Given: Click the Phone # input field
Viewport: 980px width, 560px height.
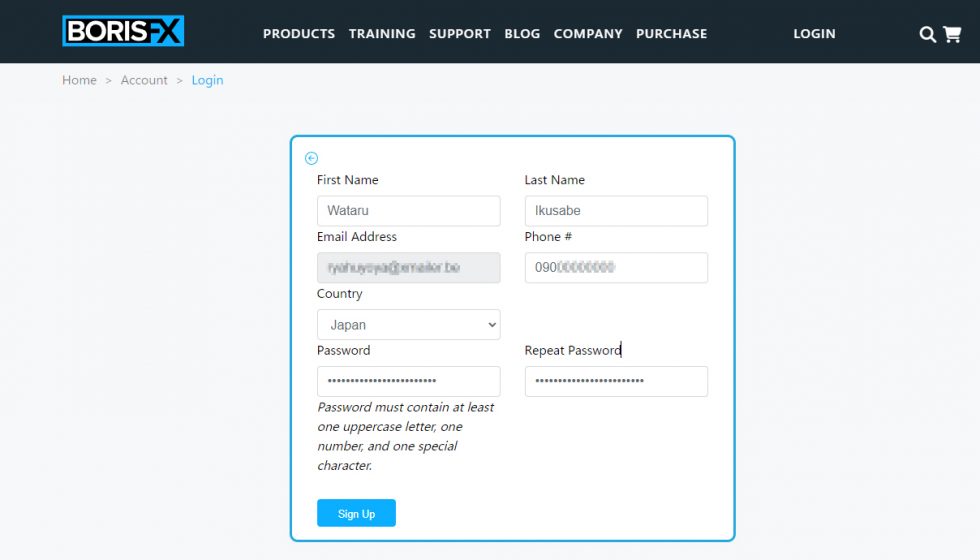Looking at the screenshot, I should point(616,268).
